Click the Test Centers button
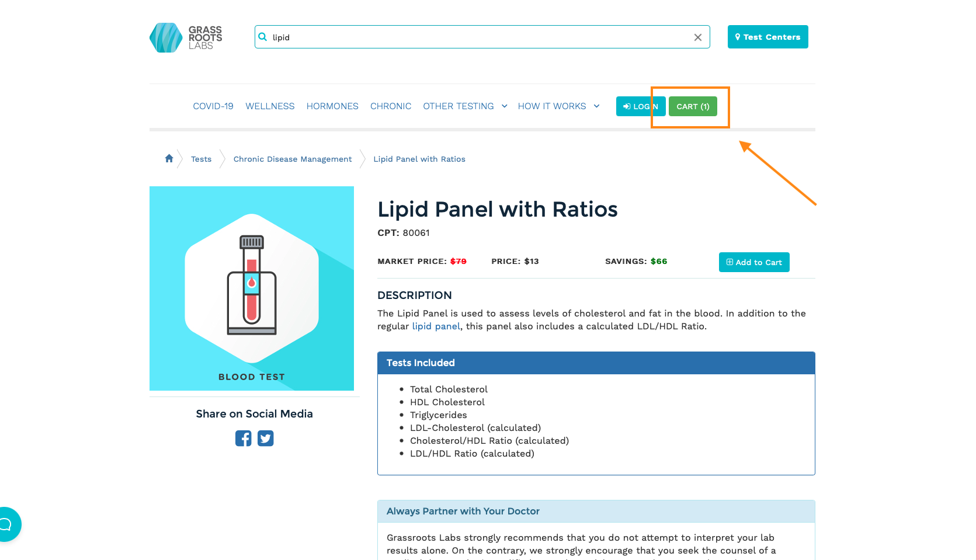This screenshot has width=976, height=560. pyautogui.click(x=767, y=37)
